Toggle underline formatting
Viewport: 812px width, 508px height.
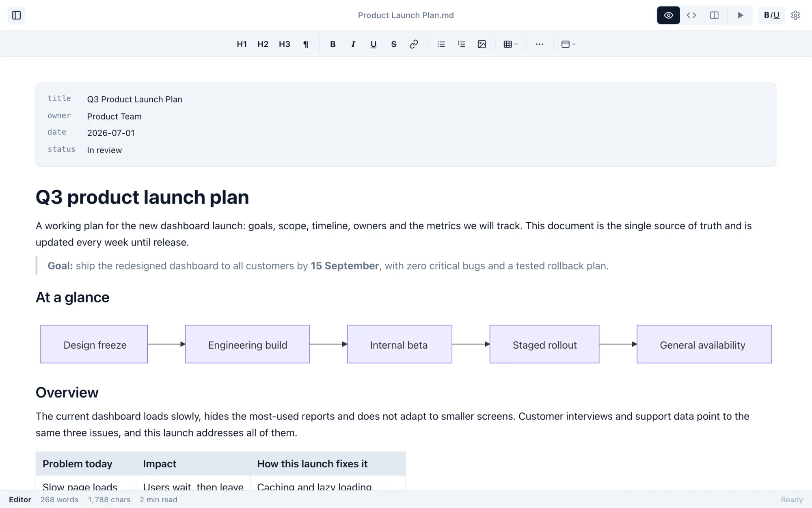pos(374,44)
